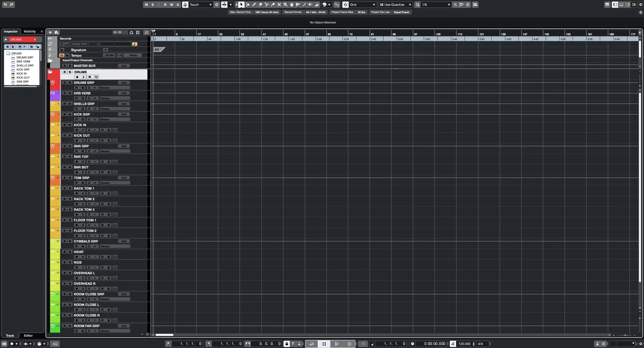
Task: Click the Add Track plus icon
Action: (50, 32)
